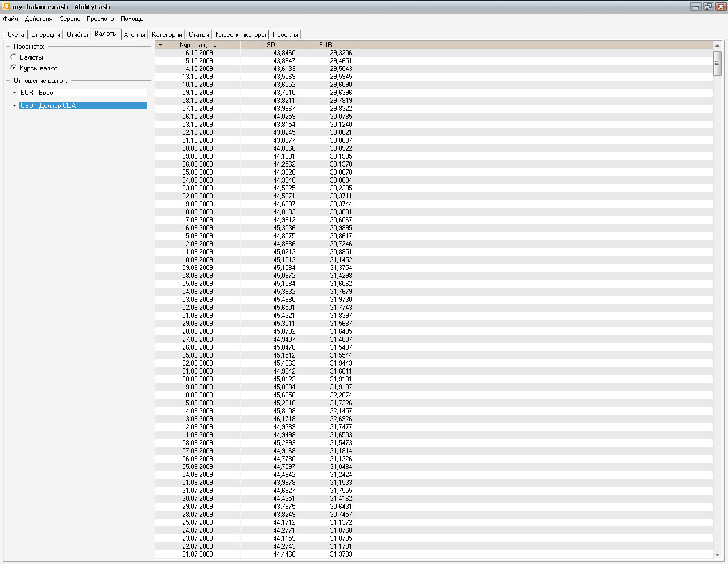This screenshot has height=564, width=728.
Task: Click the scrollbar down arrow
Action: pos(717,555)
